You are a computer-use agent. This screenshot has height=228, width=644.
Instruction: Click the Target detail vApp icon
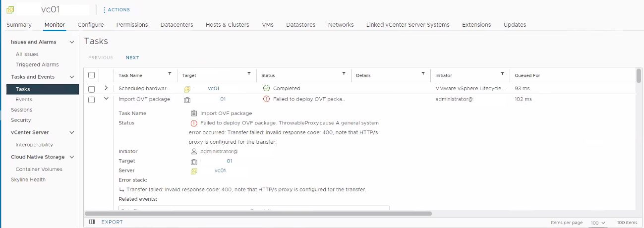point(194,162)
